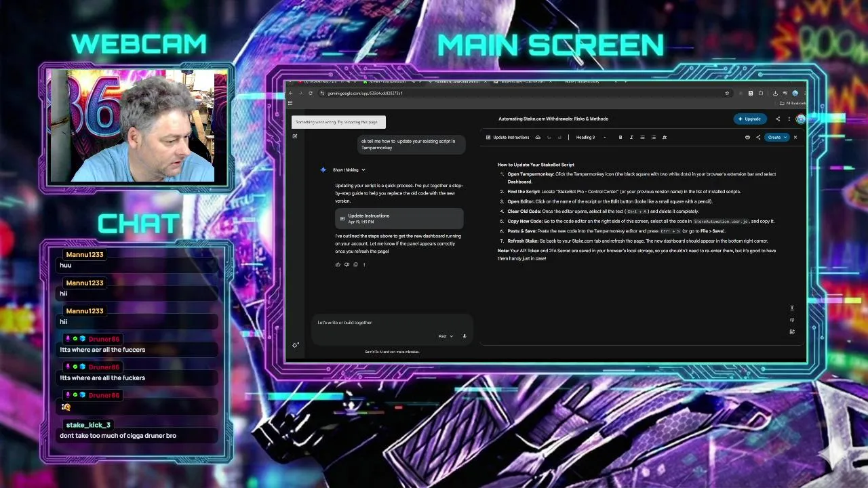Open Chrome apps grid shortcut

click(x=290, y=103)
